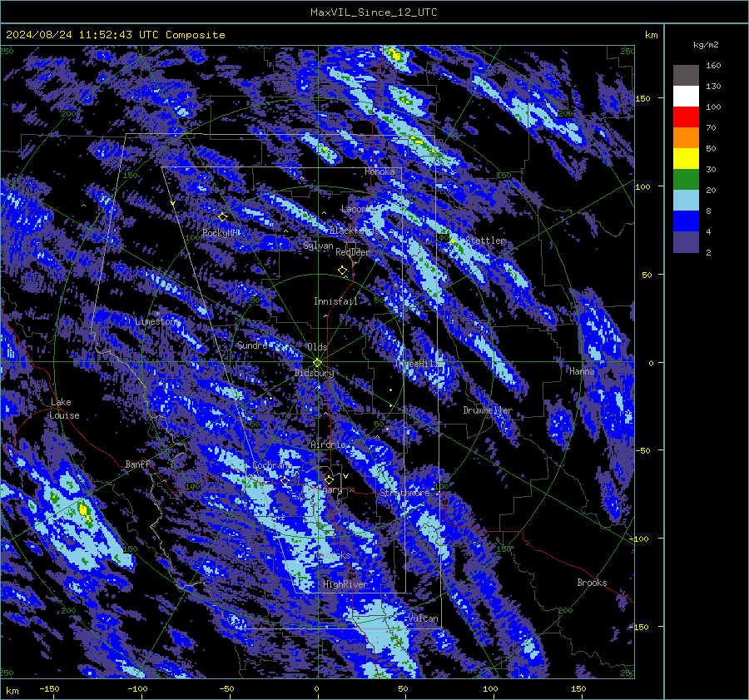Select the red 70-100 legend swatch
This screenshot has height=700, width=749.
pos(686,117)
